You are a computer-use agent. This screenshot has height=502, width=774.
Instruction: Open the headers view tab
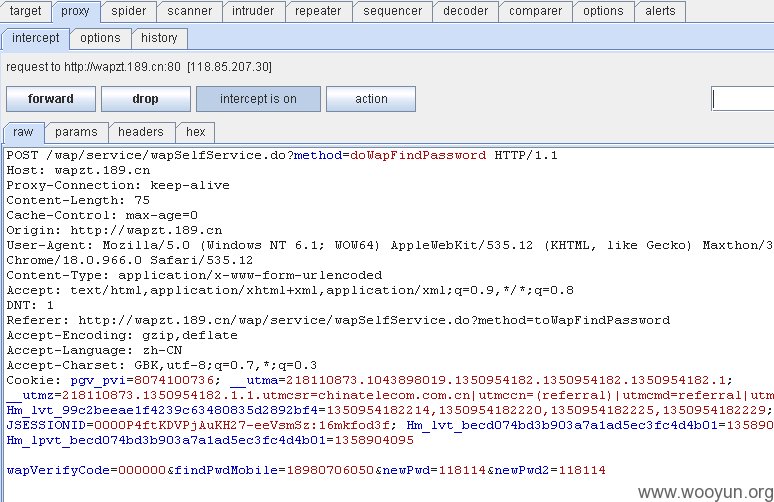tap(141, 132)
